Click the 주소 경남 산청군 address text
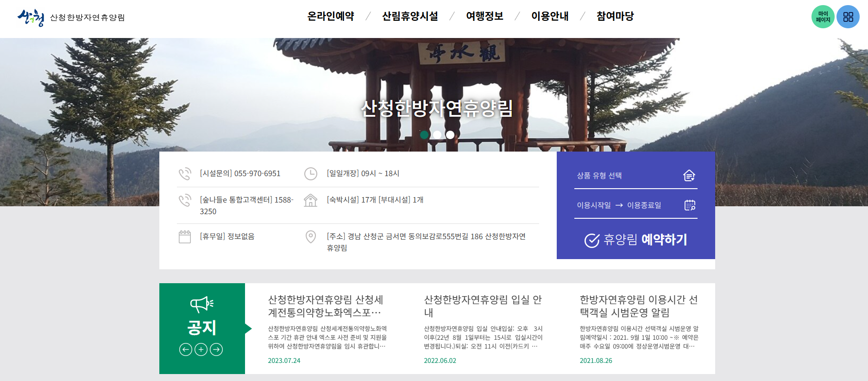The image size is (868, 381). 426,242
